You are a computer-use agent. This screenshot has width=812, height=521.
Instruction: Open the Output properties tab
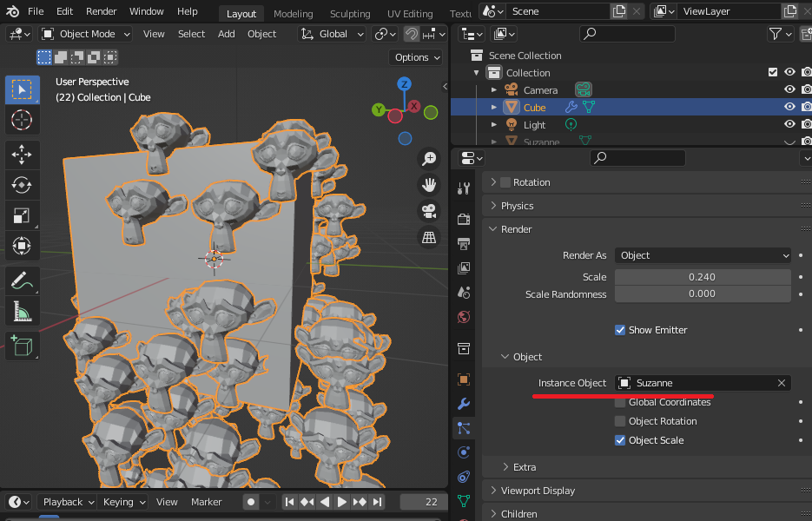pyautogui.click(x=464, y=243)
